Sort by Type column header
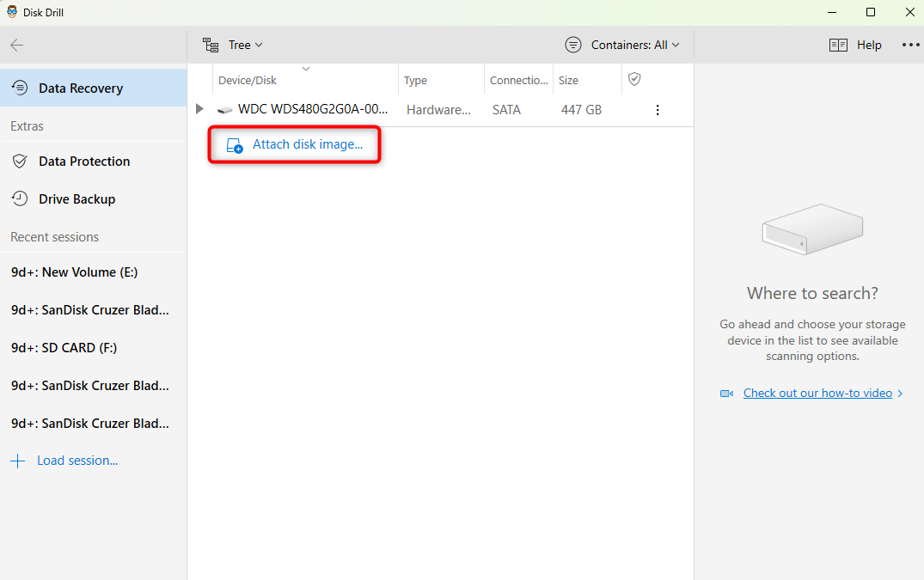 [415, 80]
